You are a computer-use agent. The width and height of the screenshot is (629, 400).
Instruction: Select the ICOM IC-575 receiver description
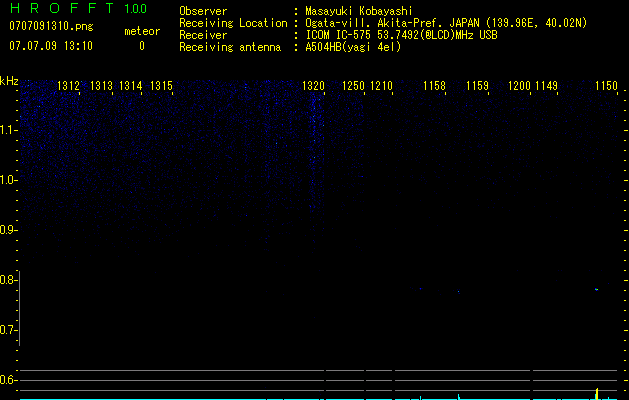(x=402, y=35)
